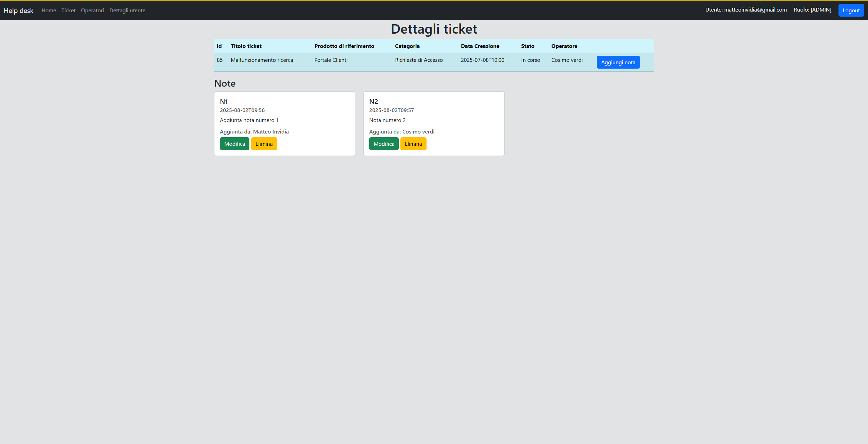The image size is (868, 444).
Task: Go to the Ticket navigation link
Action: [68, 11]
